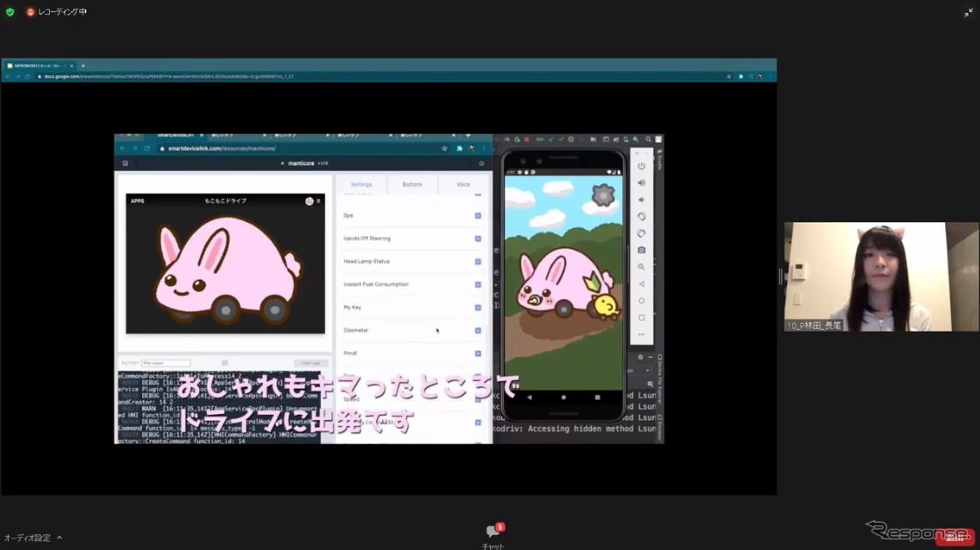Zoom the emulator display via magnifier icon
The width and height of the screenshot is (980, 550).
(x=641, y=266)
